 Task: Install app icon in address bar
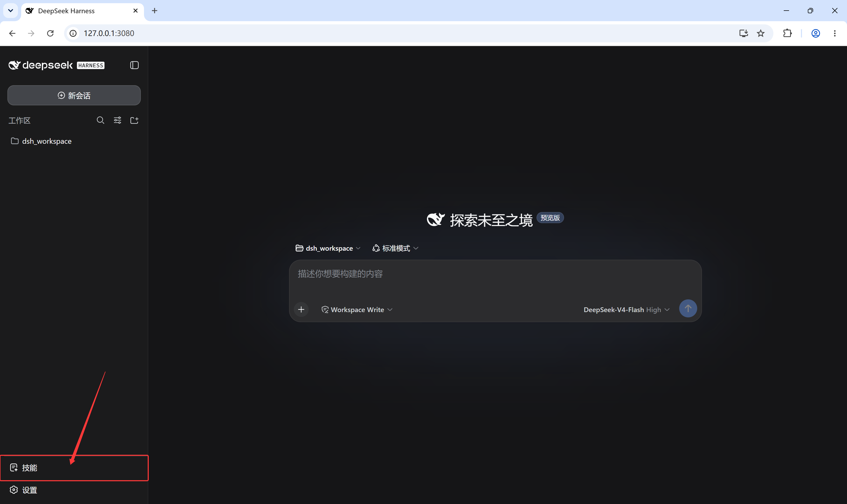(744, 33)
